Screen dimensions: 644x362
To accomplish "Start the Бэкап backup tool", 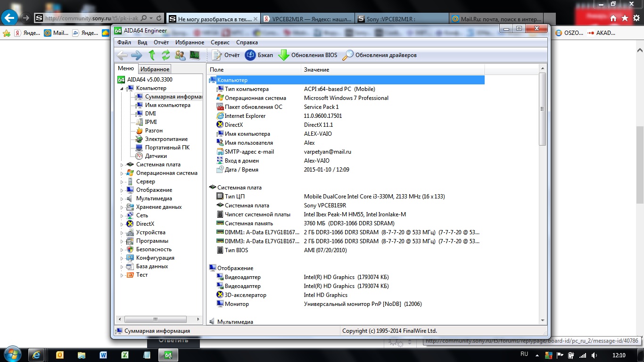I will 259,55.
